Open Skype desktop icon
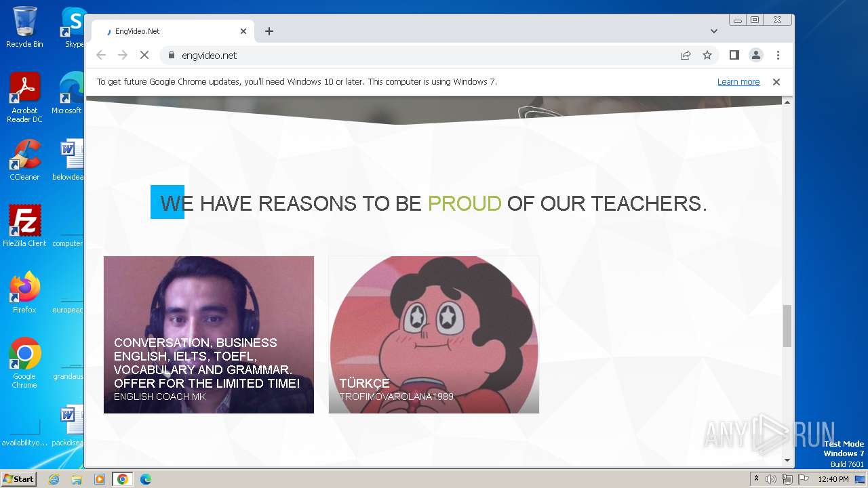 [x=73, y=27]
